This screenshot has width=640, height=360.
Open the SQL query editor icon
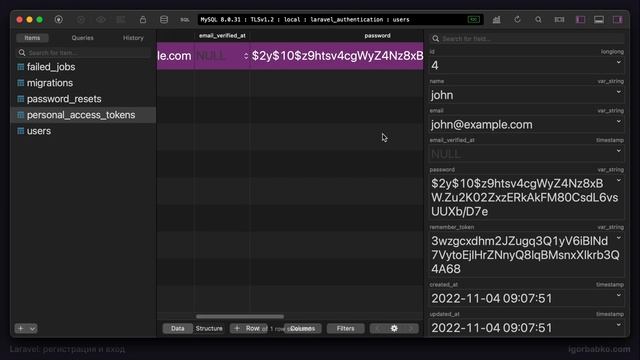tap(185, 20)
